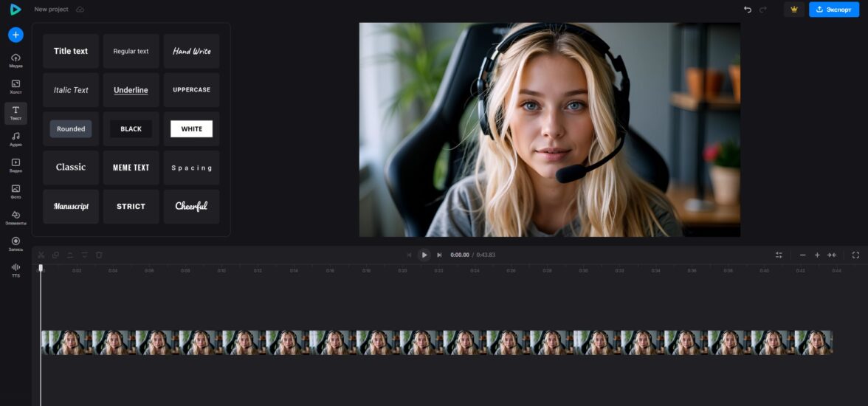Add the Title text preset
Screen dimensions: 868x406
(71, 51)
